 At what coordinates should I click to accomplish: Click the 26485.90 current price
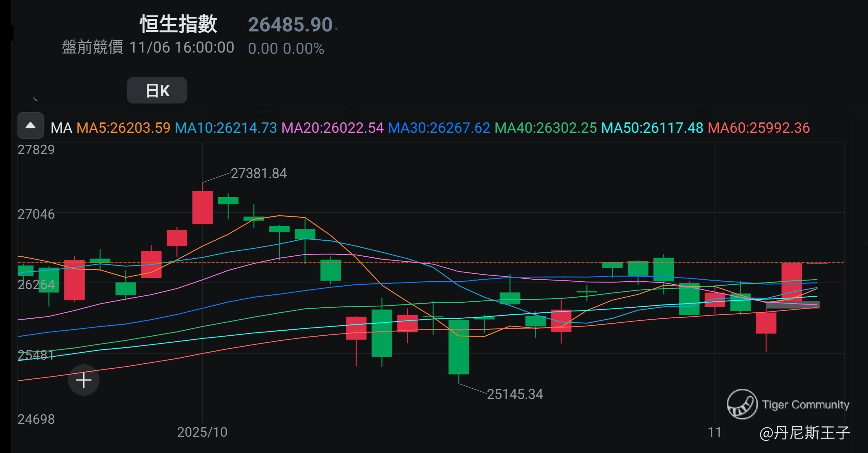[x=290, y=25]
